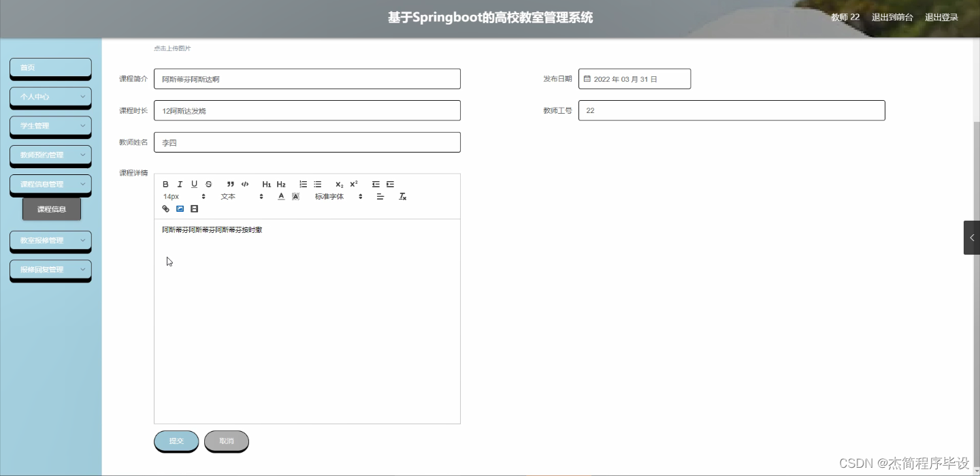Insert a code block

pyautogui.click(x=245, y=184)
